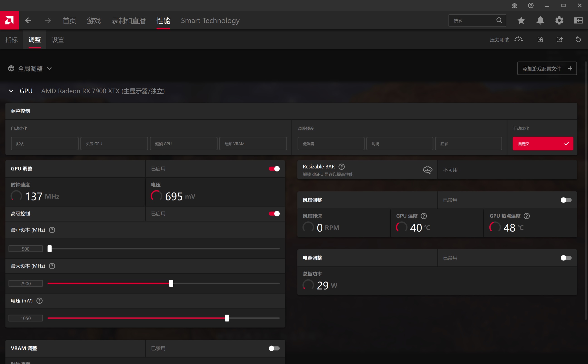588x364 pixels.
Task: Open the notifications bell
Action: point(540,20)
